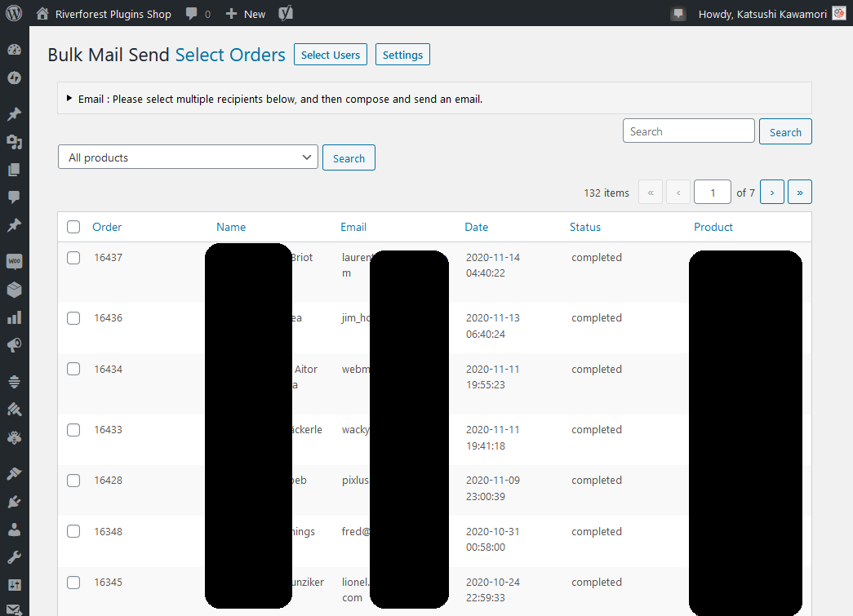The width and height of the screenshot is (853, 616).
Task: Click the Marketing megaphone icon
Action: coord(14,346)
